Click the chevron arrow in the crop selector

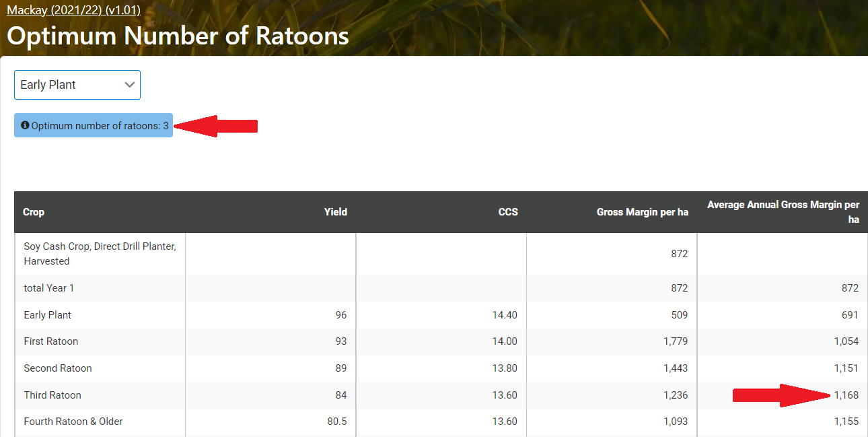coord(130,85)
